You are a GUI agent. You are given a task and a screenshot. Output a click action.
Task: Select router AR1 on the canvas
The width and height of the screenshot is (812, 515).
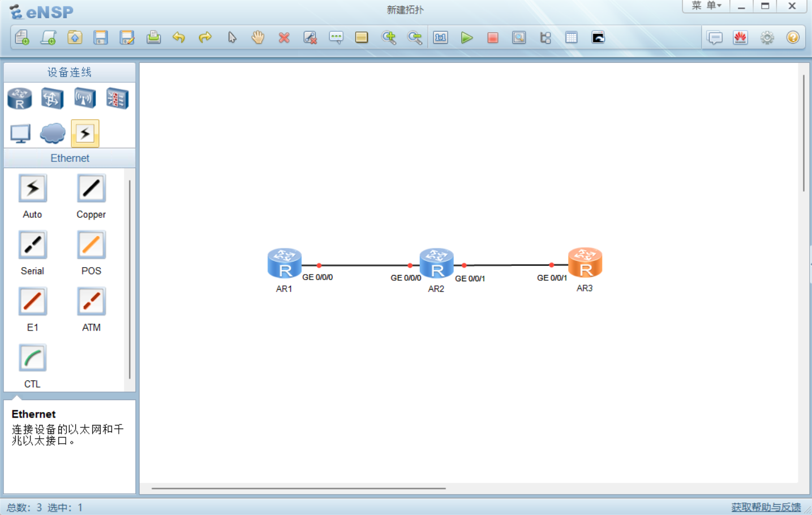click(285, 263)
